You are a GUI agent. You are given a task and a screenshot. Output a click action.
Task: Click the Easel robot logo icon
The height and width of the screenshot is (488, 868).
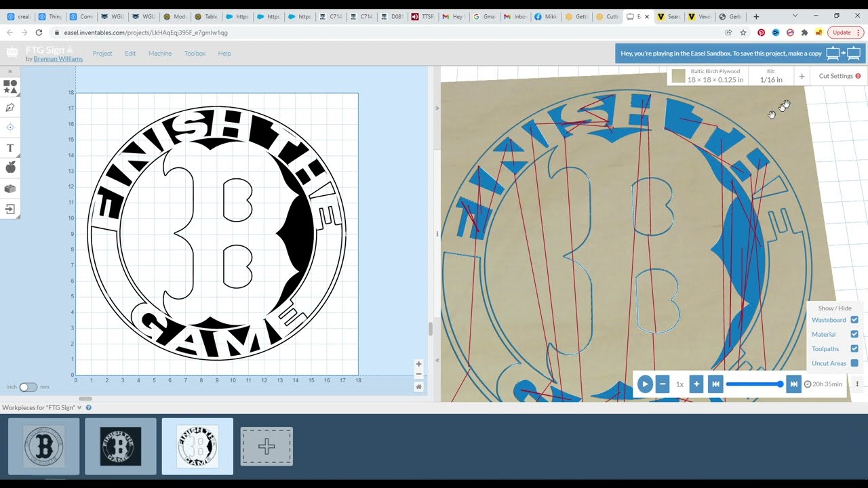pos(13,53)
